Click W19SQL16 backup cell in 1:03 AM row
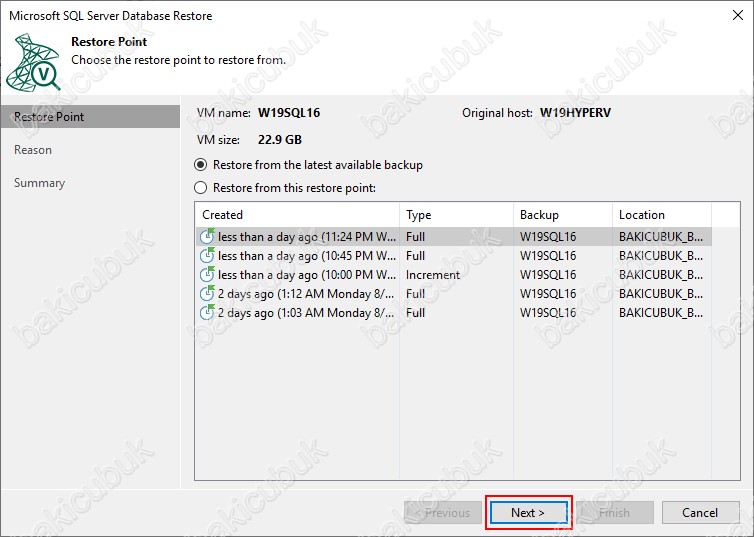The height and width of the screenshot is (537, 754). tap(548, 312)
